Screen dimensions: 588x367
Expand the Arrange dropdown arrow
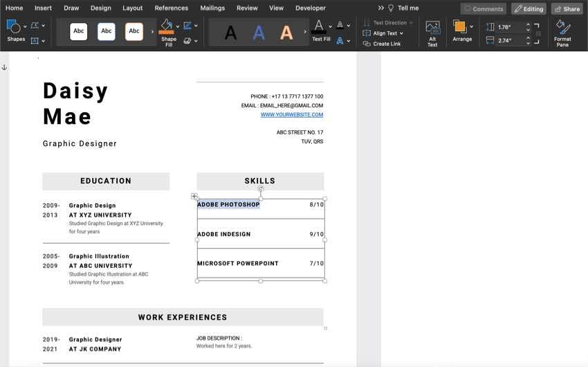(471, 26)
